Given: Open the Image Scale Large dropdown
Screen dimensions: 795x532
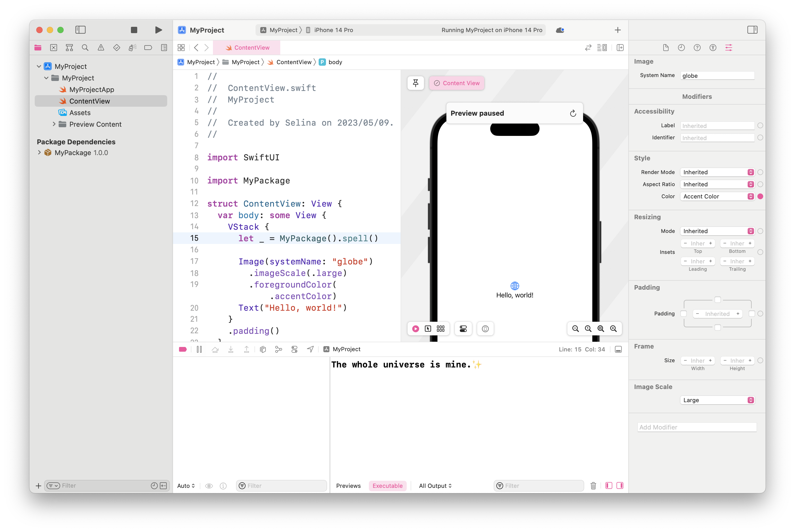Looking at the screenshot, I should [717, 400].
